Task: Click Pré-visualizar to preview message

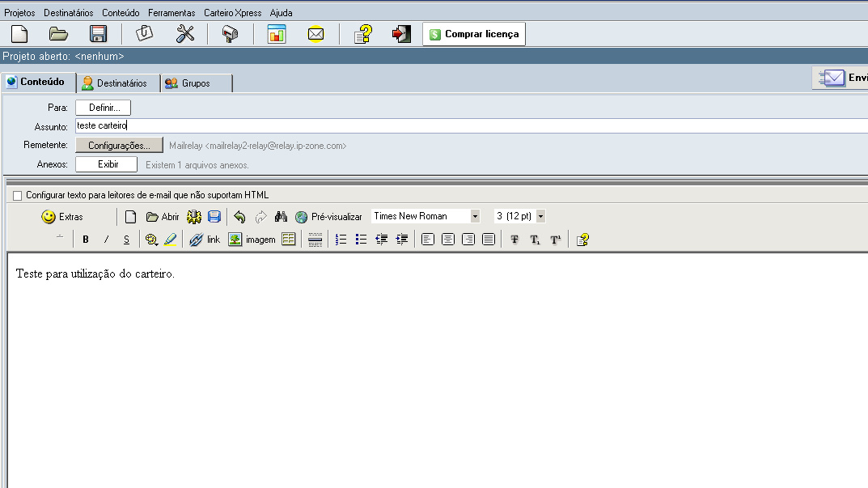Action: 328,217
